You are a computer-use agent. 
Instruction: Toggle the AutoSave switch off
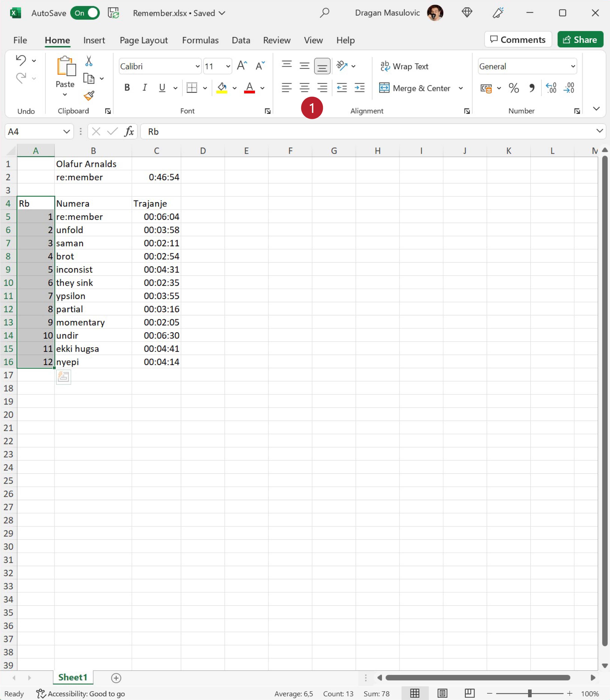tap(85, 13)
